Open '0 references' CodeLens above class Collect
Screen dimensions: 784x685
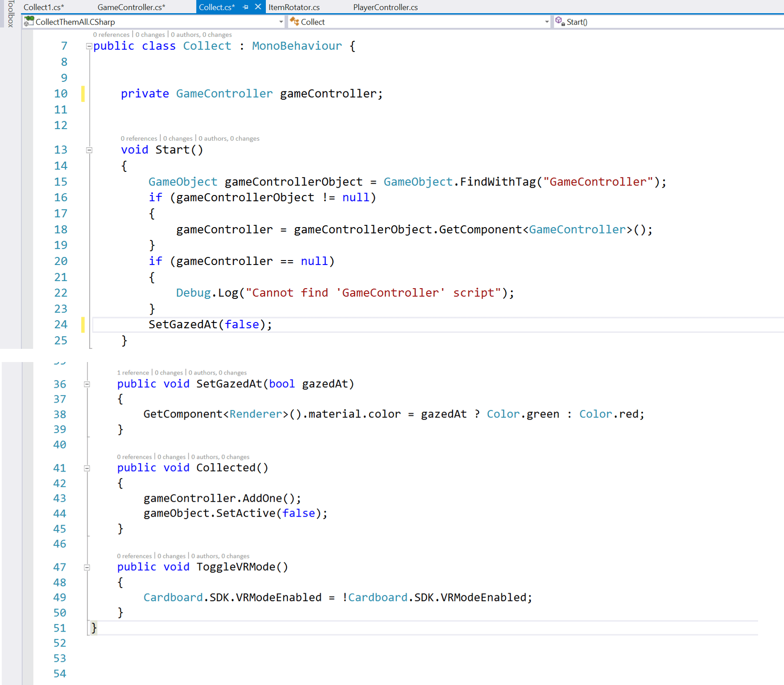point(111,35)
